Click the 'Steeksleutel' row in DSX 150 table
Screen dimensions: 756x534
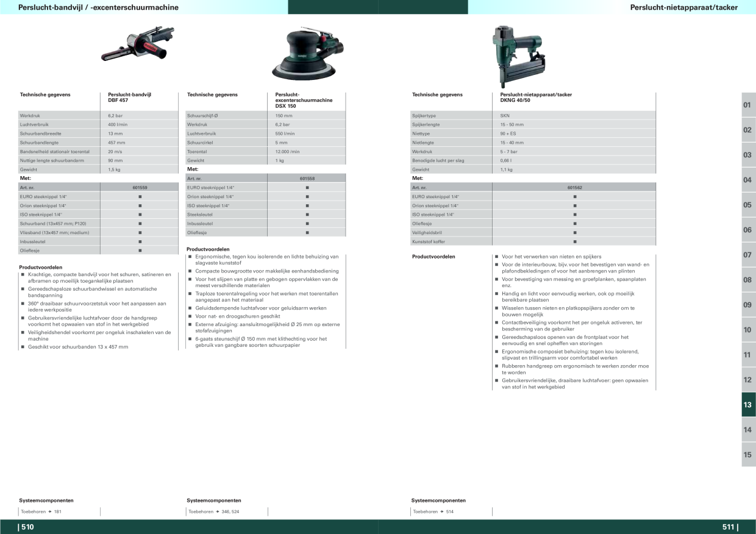265,215
